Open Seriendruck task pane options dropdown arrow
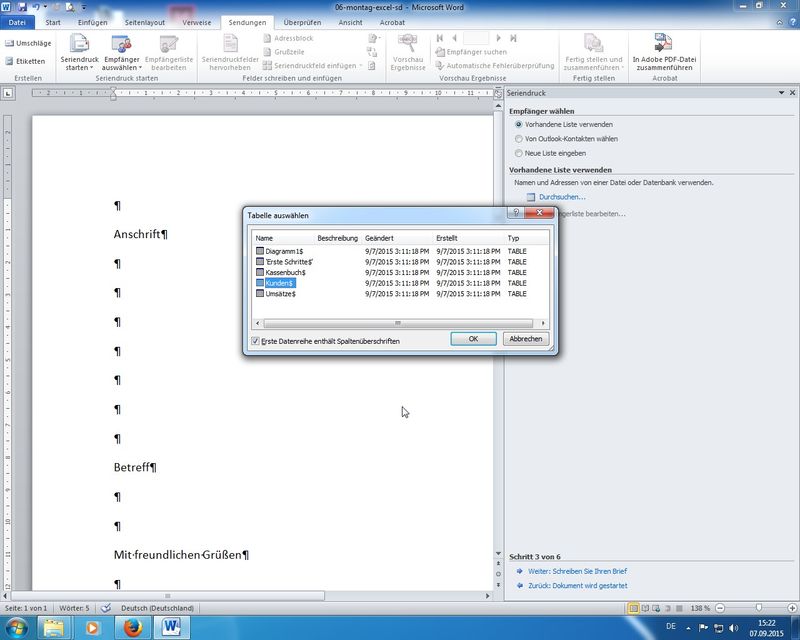Image resolution: width=800 pixels, height=640 pixels. tap(781, 93)
